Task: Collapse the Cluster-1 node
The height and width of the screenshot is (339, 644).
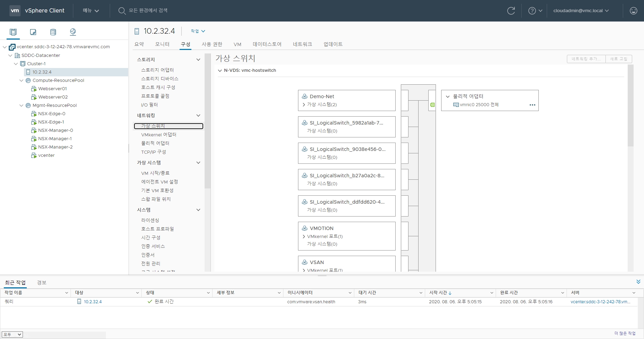Action: point(16,64)
